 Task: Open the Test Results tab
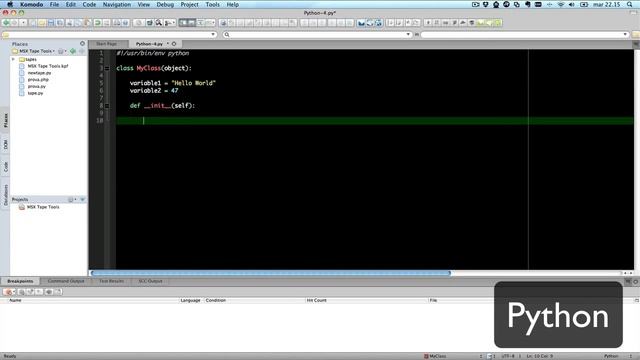[x=111, y=281]
